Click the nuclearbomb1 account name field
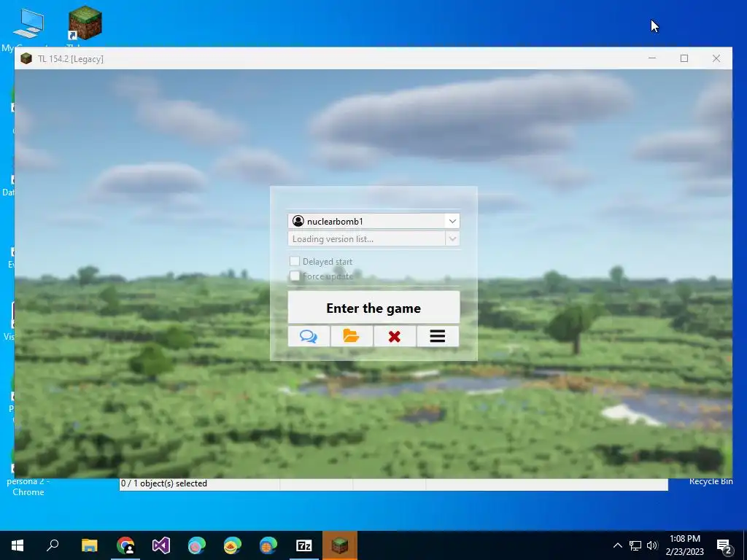Screen dimensions: 747x560 pyautogui.click(x=373, y=221)
